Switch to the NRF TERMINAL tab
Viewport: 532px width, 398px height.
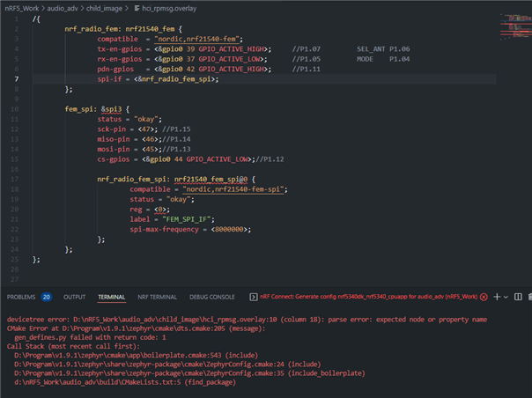[x=158, y=298]
